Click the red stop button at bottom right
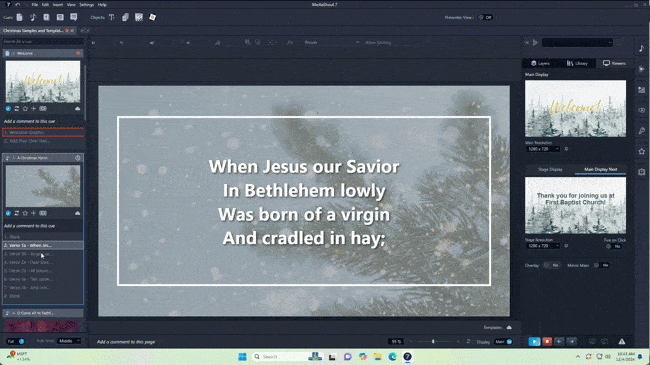 (547, 341)
